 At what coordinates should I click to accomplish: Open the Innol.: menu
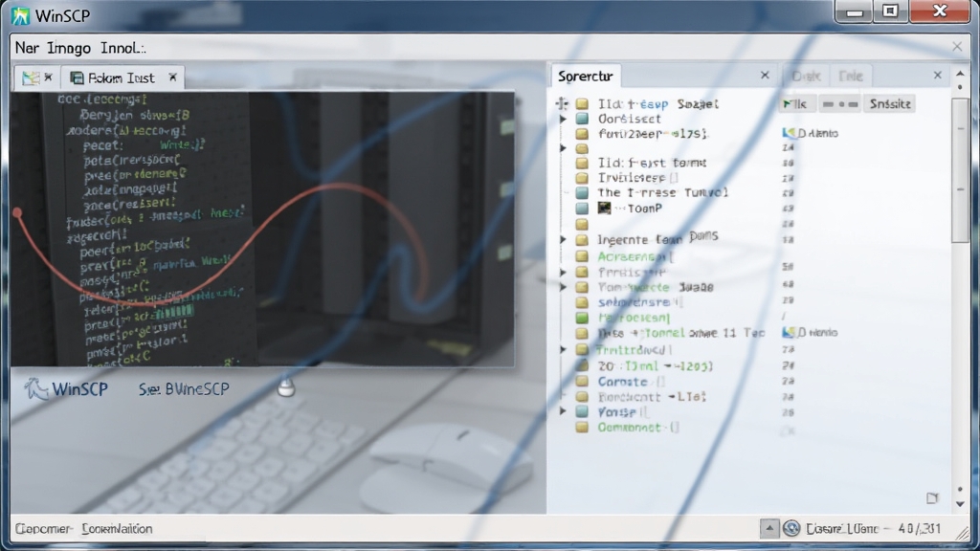point(123,48)
